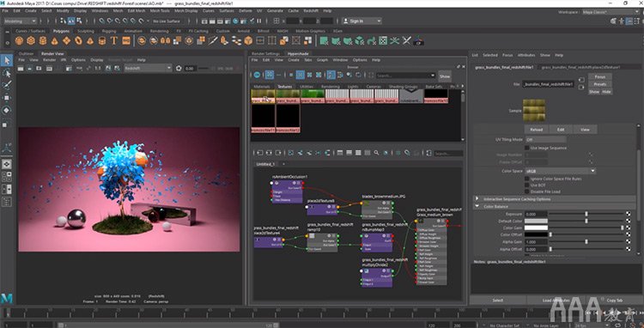The width and height of the screenshot is (644, 328).
Task: Click the Presets button in Attribute Editor
Action: (599, 84)
